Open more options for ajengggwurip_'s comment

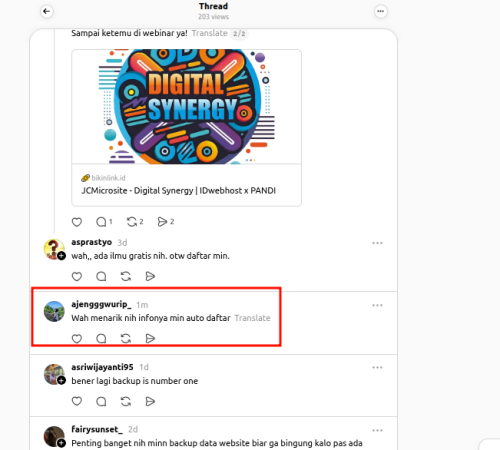tap(377, 305)
